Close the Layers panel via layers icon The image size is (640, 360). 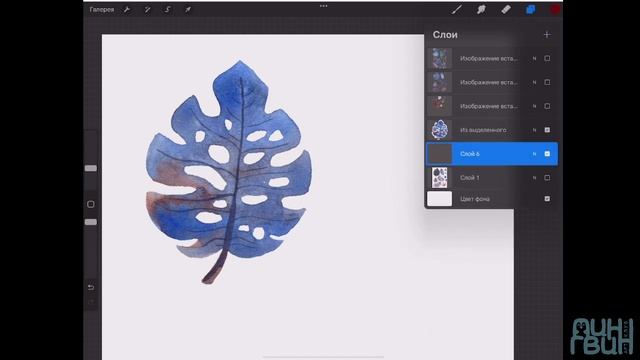coord(530,9)
